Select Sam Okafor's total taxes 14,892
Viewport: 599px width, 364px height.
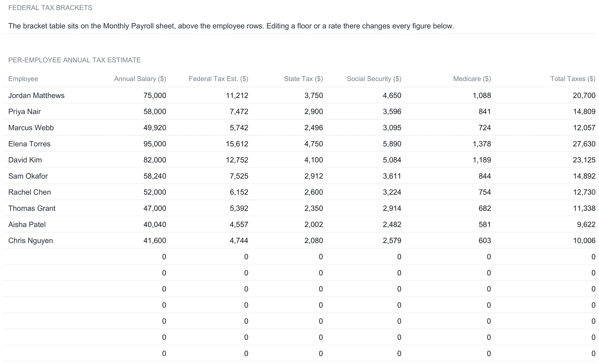click(584, 176)
